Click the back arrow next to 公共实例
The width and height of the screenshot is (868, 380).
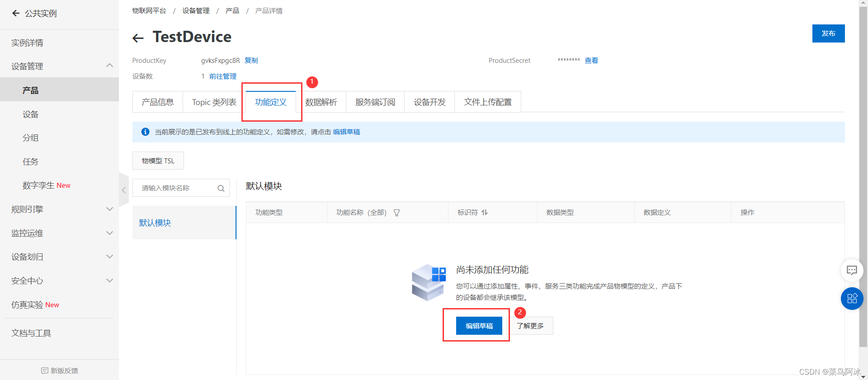tap(16, 13)
